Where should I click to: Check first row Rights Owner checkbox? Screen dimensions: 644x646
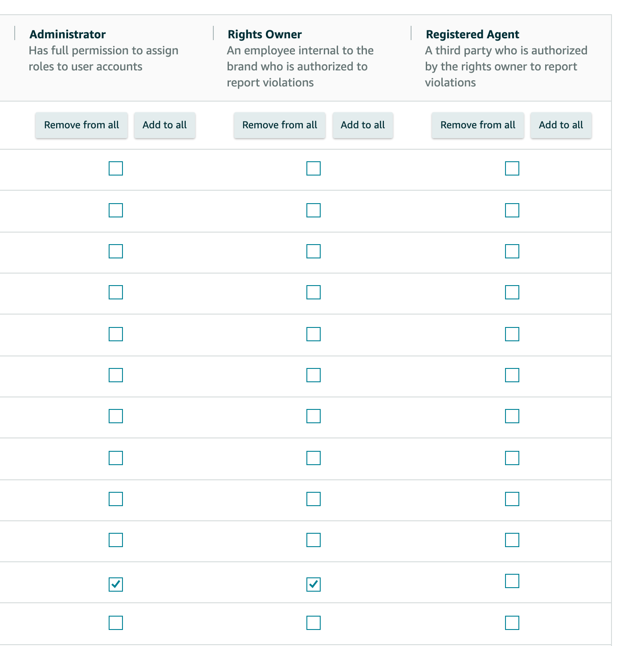coord(314,168)
